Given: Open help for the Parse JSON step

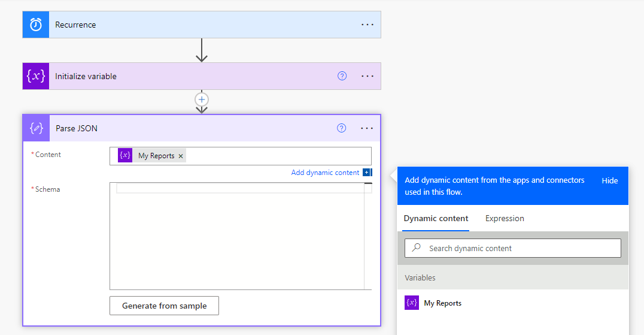Looking at the screenshot, I should [x=342, y=128].
